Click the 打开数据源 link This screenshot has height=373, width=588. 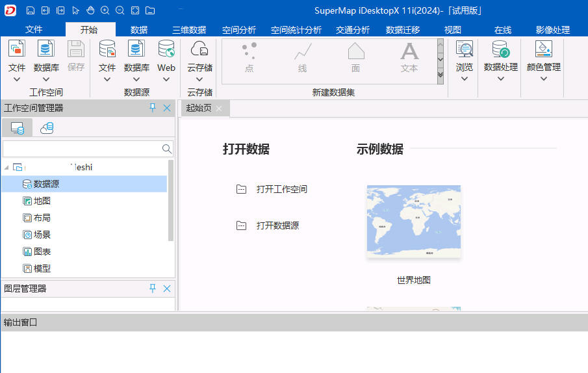click(277, 226)
